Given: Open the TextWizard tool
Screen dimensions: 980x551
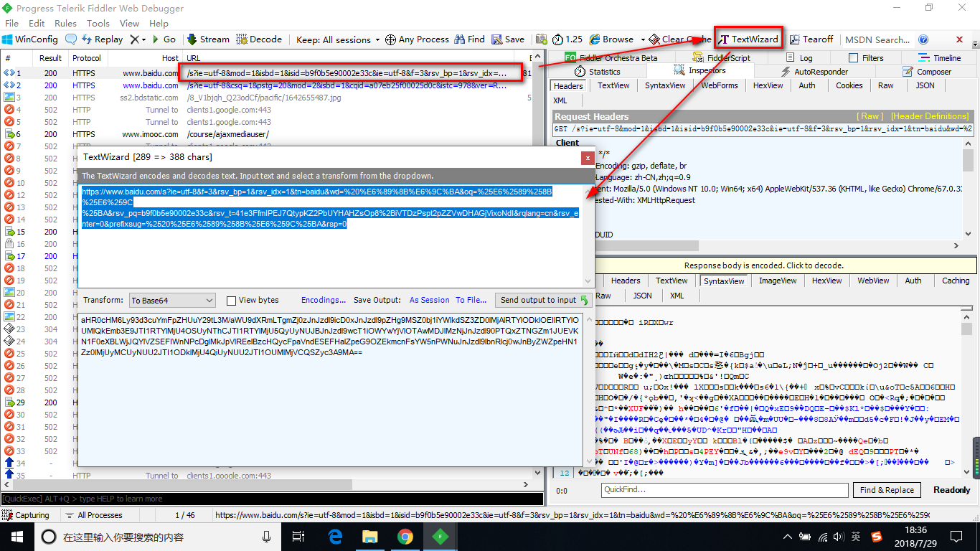Looking at the screenshot, I should point(748,39).
